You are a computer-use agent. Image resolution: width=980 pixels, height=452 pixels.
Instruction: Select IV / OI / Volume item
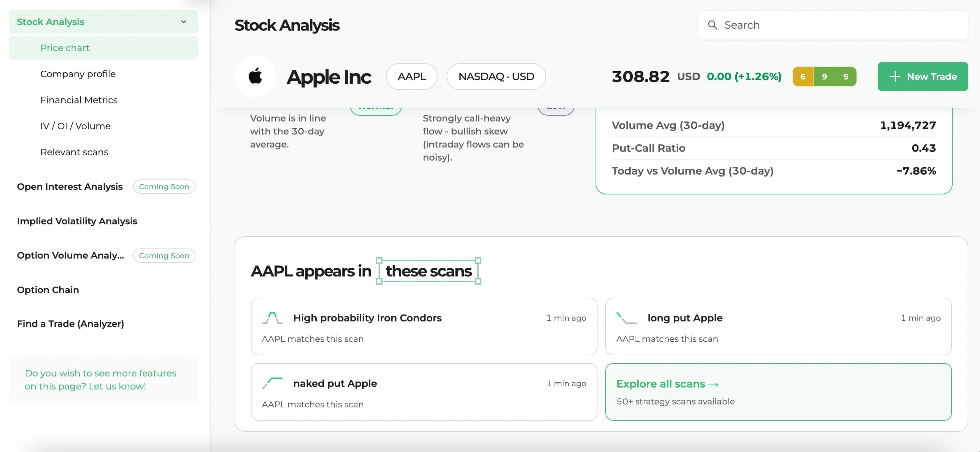pos(76,126)
